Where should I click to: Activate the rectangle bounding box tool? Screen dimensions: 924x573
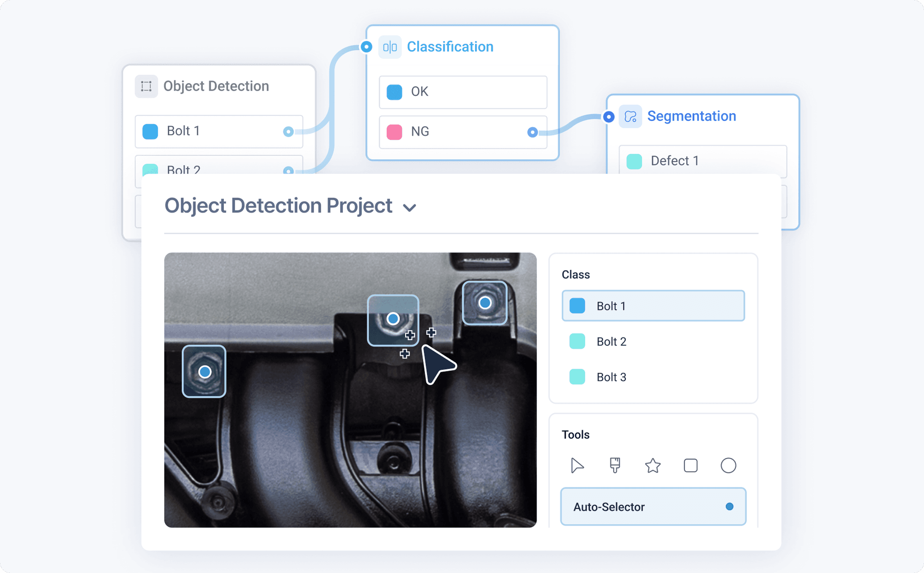[x=690, y=466]
